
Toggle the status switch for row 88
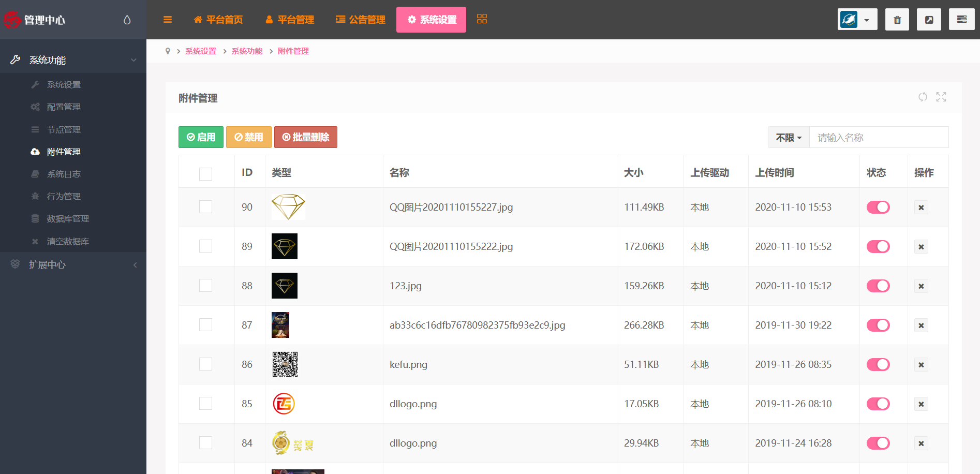[x=878, y=286]
